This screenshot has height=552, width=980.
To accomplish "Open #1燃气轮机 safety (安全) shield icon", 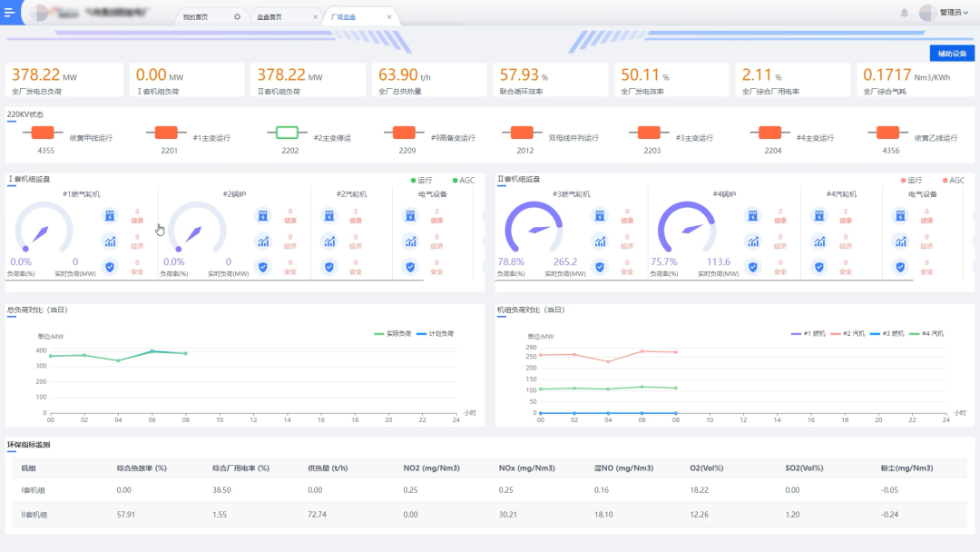I will [110, 267].
